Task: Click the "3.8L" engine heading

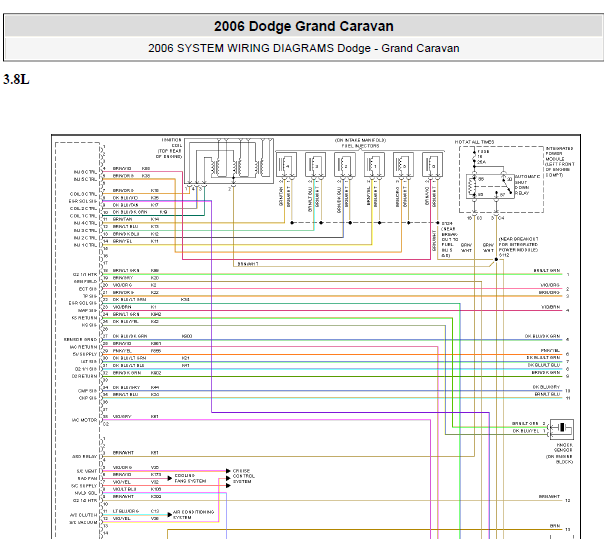Action: (16, 79)
